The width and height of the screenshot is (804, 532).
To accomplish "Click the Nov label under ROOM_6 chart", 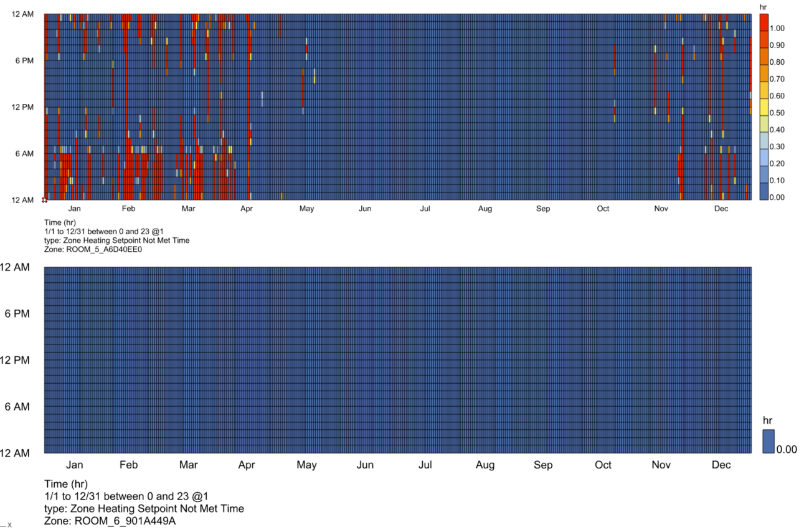I will tap(661, 465).
